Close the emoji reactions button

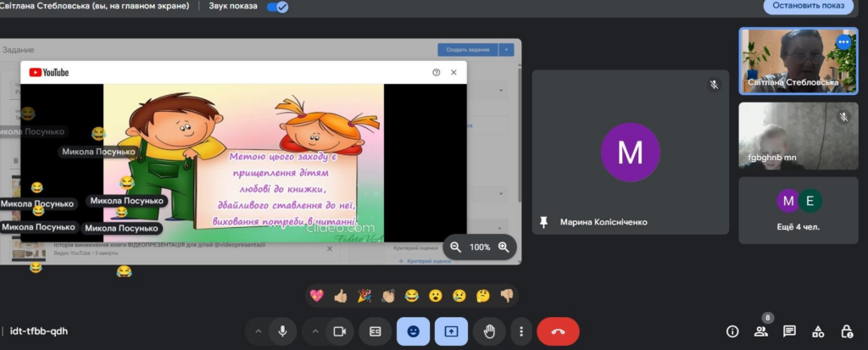point(413,331)
